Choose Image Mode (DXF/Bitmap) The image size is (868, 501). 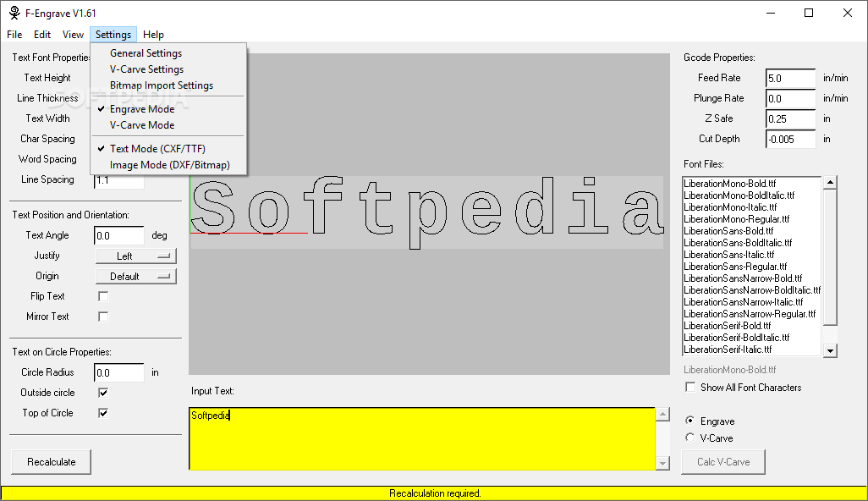pyautogui.click(x=169, y=165)
